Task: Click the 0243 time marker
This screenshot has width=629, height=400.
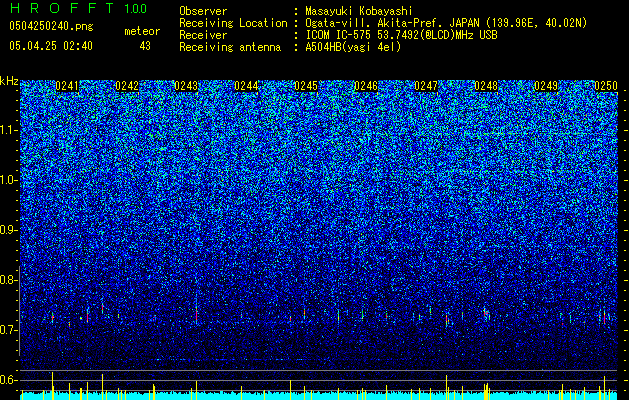Action: tap(186, 86)
